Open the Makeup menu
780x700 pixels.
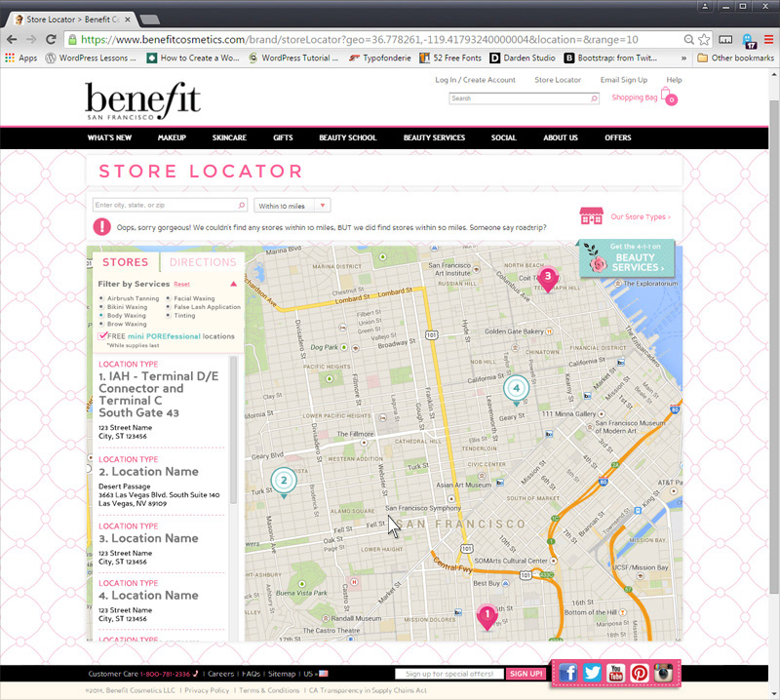pos(172,137)
